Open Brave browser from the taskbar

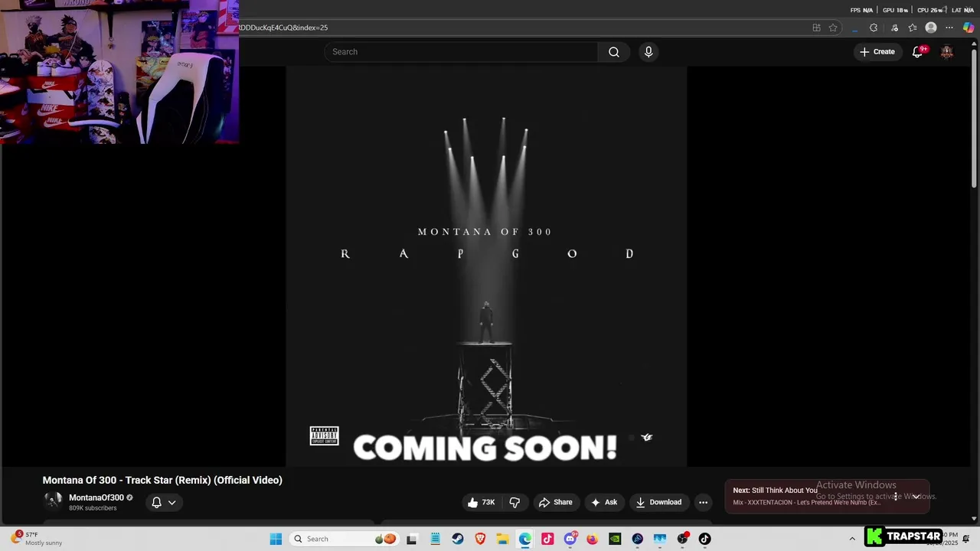(x=480, y=539)
